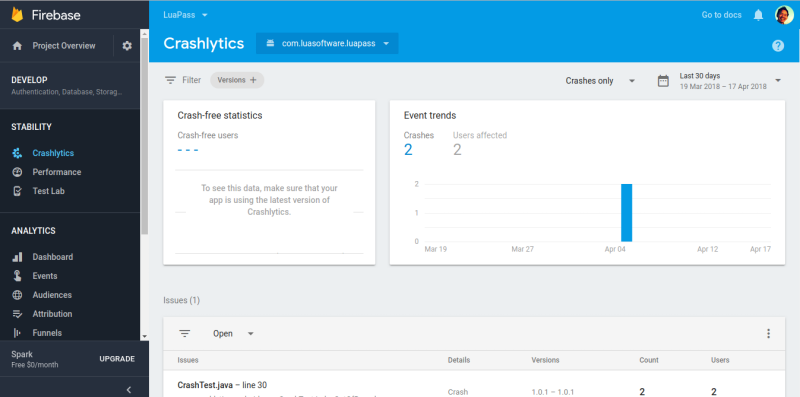Viewport: 800px width, 397px height.
Task: Click the 1.0.1 – 1.0.1 version cell
Action: (x=553, y=392)
